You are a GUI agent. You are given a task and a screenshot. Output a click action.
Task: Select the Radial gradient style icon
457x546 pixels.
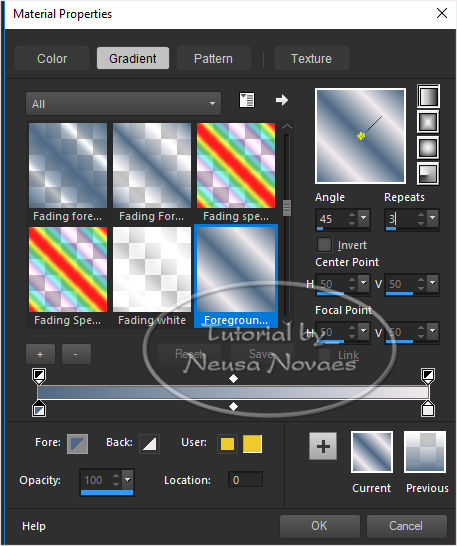pos(428,173)
